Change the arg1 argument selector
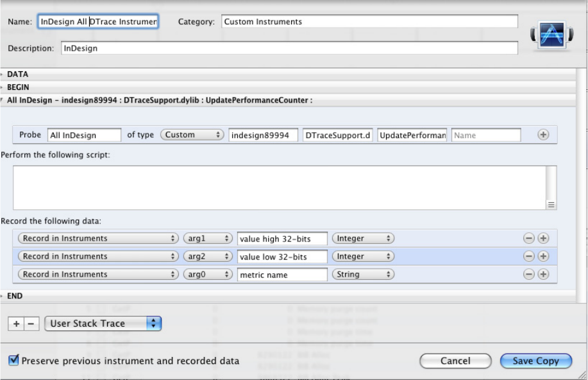Image resolution: width=588 pixels, height=380 pixels. (x=208, y=238)
